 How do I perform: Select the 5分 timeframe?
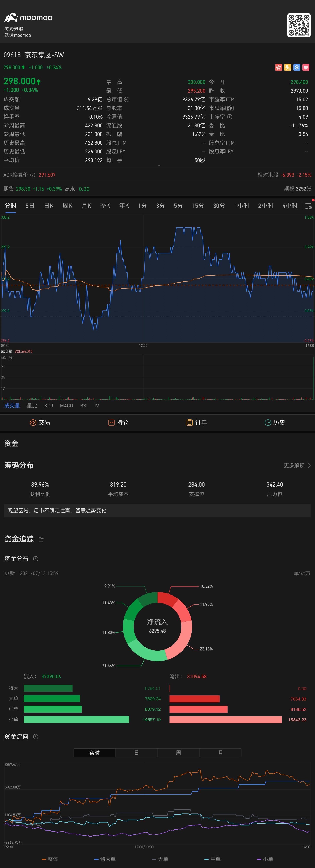(x=178, y=206)
